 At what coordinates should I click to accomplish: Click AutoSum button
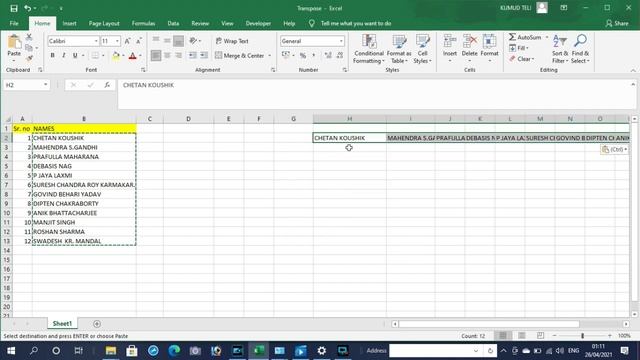click(525, 37)
